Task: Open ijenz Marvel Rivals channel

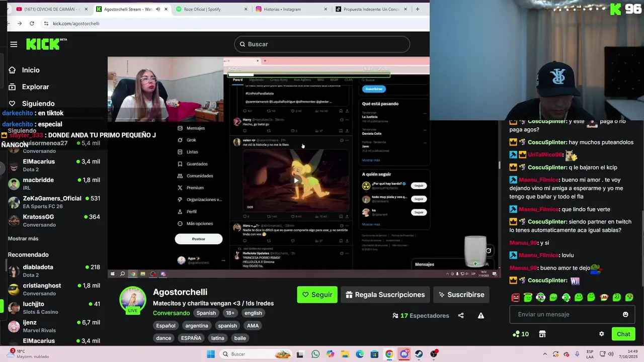Action: tap(54, 326)
